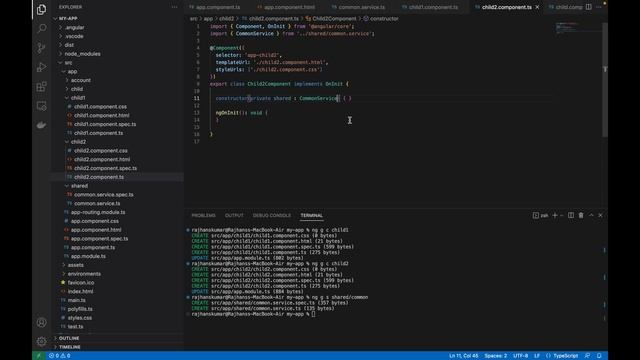This screenshot has width=640, height=360.
Task: Open app-routing.module.ts file
Action: pyautogui.click(x=98, y=212)
